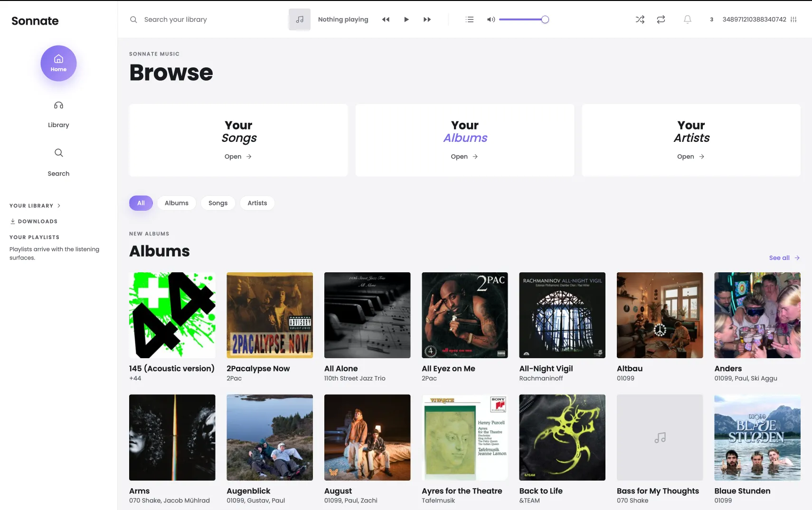Screen dimensions: 812x510
Task: Open Your Albums
Action: pos(465,140)
